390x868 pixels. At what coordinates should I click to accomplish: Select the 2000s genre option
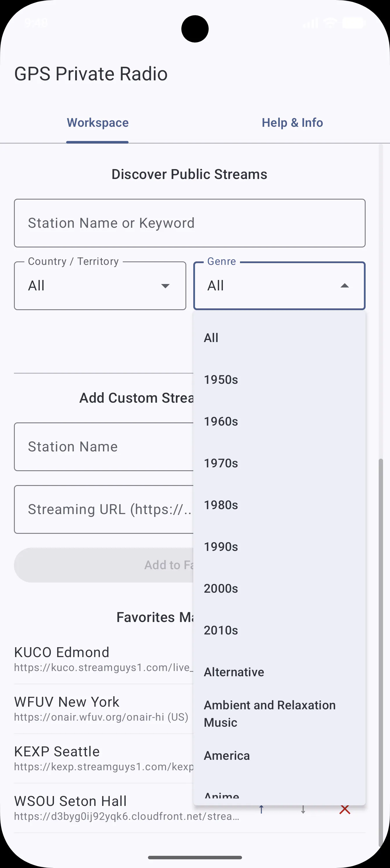279,588
